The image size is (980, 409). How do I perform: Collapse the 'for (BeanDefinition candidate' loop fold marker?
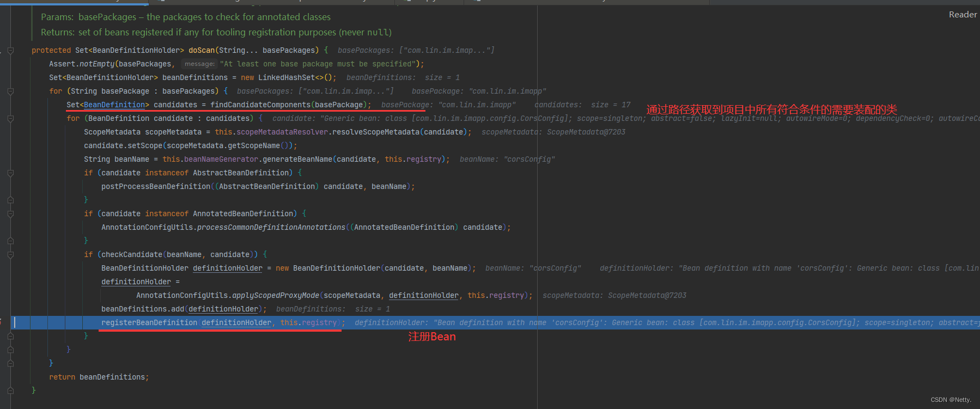(x=10, y=119)
